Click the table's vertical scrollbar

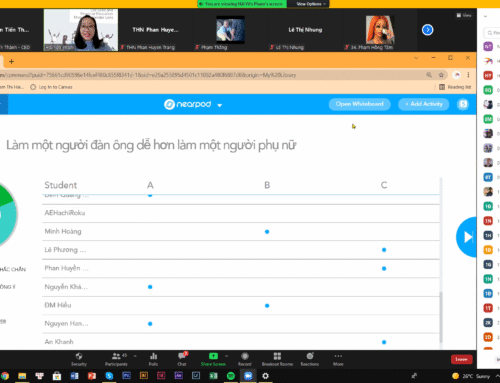coord(441,317)
